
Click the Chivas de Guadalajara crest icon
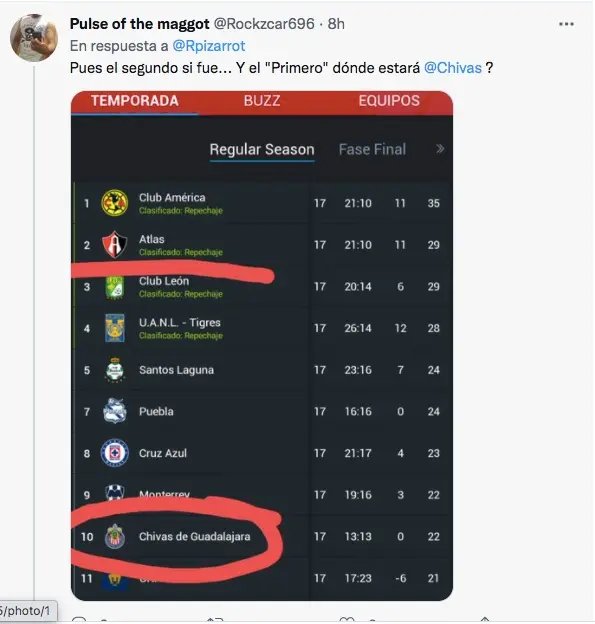coord(115,536)
